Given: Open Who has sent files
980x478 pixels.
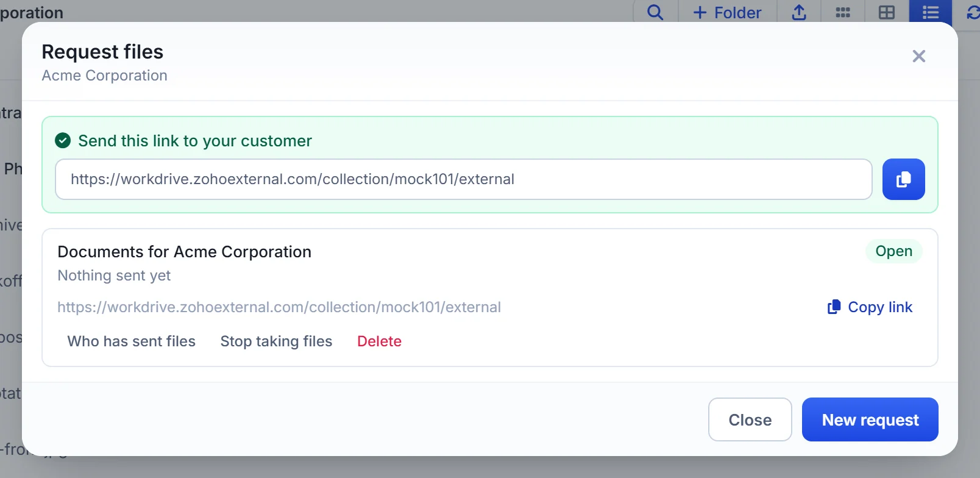Looking at the screenshot, I should (x=132, y=341).
